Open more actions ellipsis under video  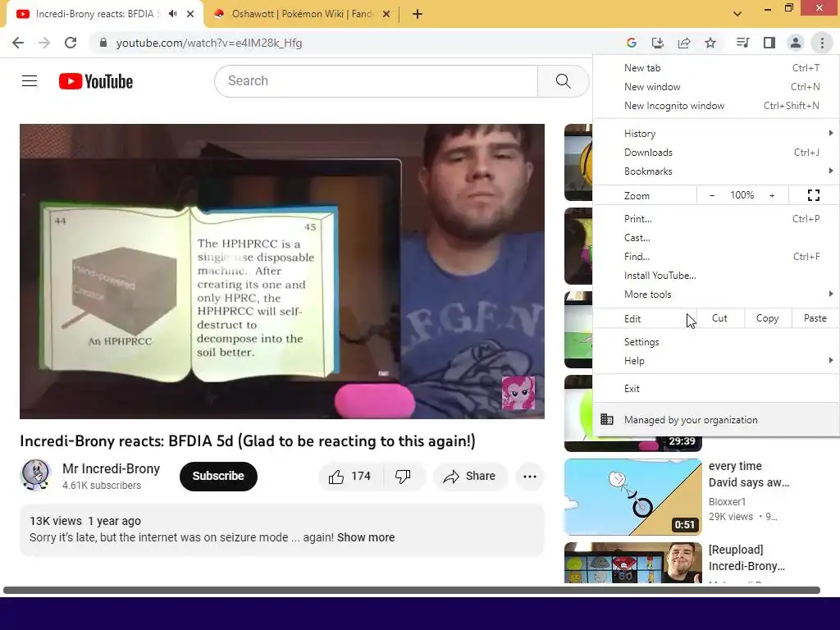(x=530, y=477)
